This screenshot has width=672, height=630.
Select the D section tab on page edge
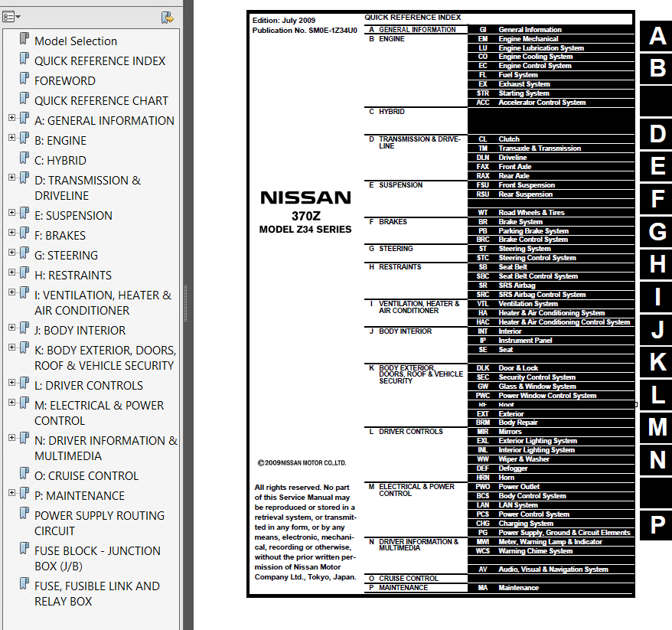pos(657,134)
